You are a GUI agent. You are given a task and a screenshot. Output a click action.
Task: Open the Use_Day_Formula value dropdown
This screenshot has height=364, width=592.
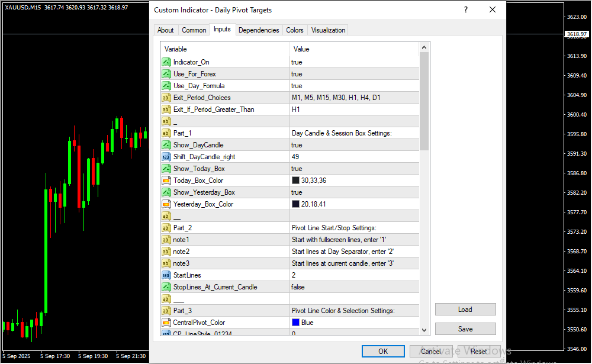[x=354, y=86]
